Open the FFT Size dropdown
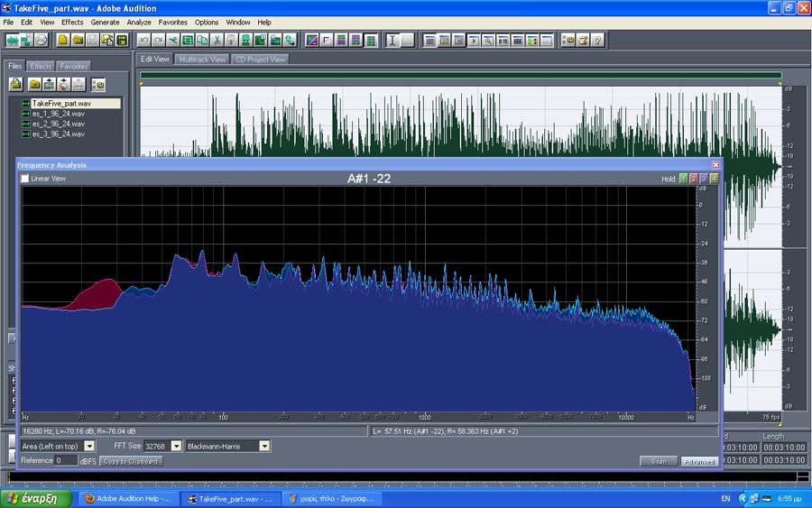Viewport: 812px width, 508px height. point(176,446)
